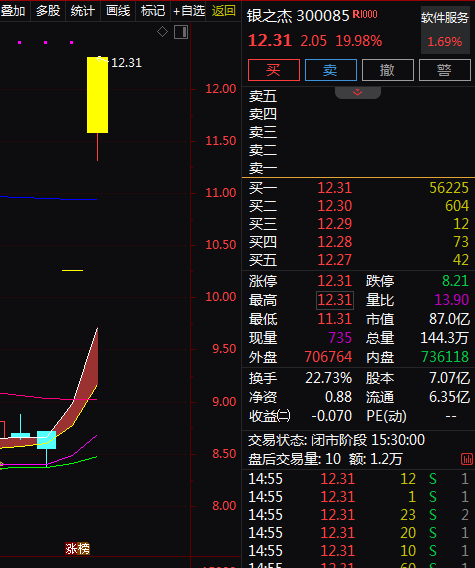Click the 换手 value 22.73%
The height and width of the screenshot is (568, 475).
328,378
